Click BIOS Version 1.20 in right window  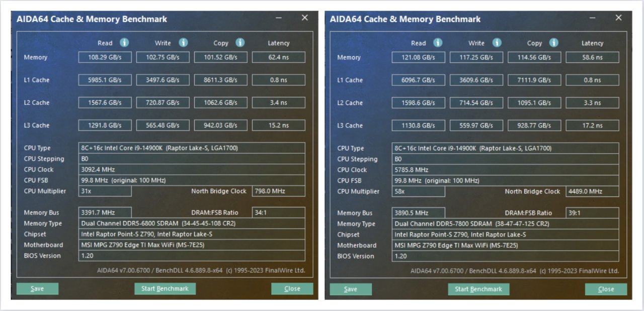pos(505,256)
